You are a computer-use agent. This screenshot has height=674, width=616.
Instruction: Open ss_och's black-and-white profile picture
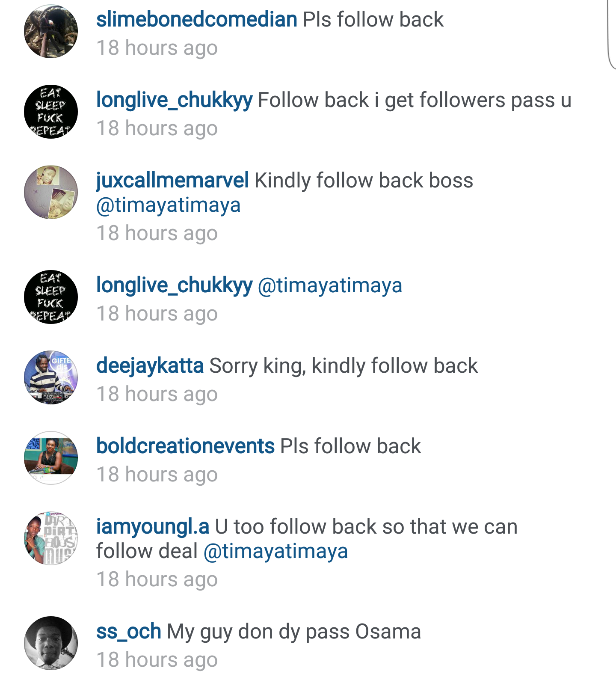point(51,643)
